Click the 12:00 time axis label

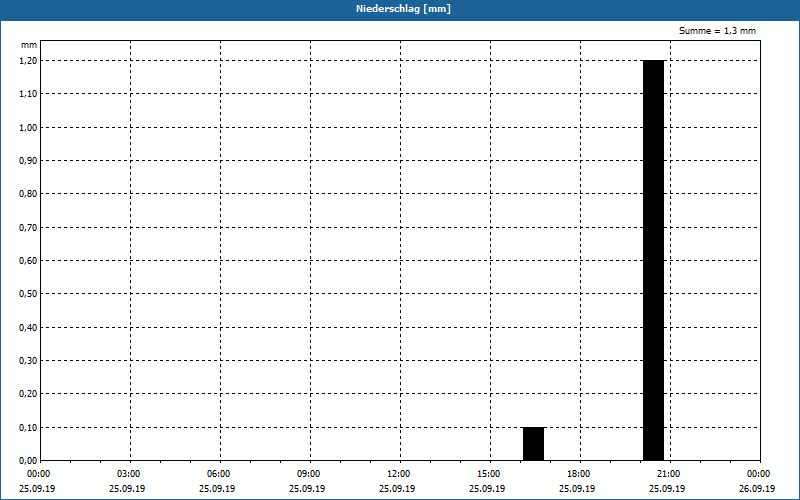[x=398, y=474]
